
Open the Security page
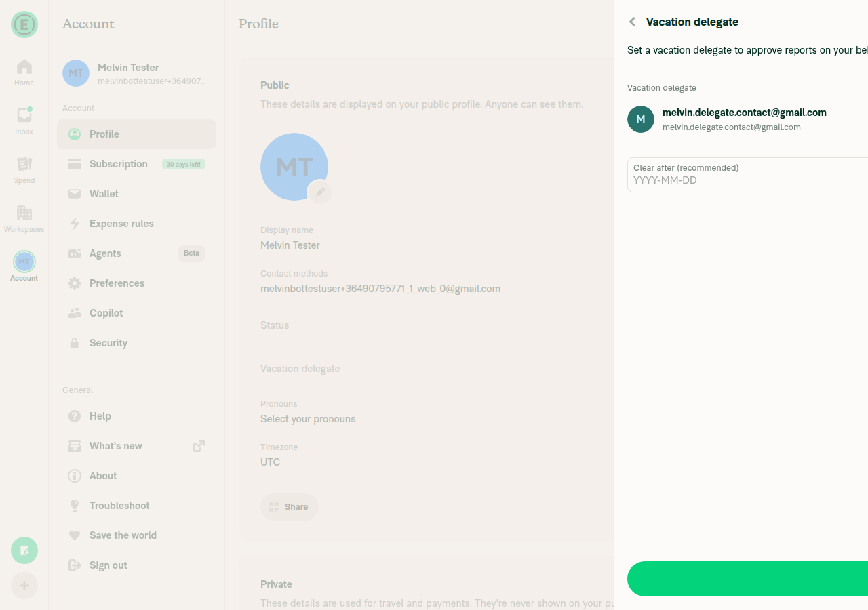coord(136,343)
